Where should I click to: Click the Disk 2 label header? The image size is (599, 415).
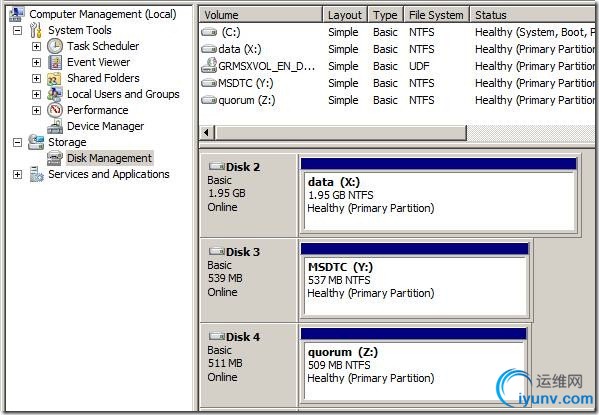tap(243, 167)
